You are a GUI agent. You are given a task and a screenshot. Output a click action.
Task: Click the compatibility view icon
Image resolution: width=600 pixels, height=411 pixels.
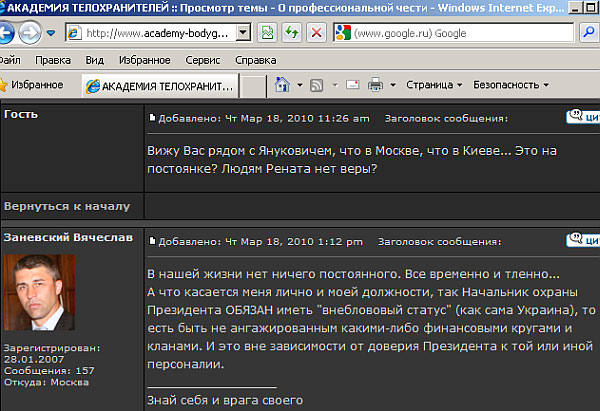tap(267, 33)
